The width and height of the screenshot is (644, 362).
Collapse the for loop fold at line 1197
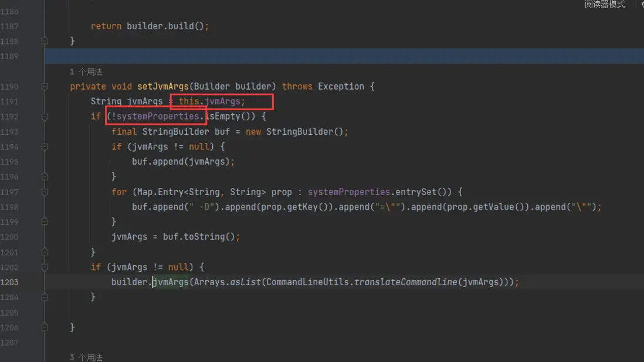pyautogui.click(x=45, y=192)
